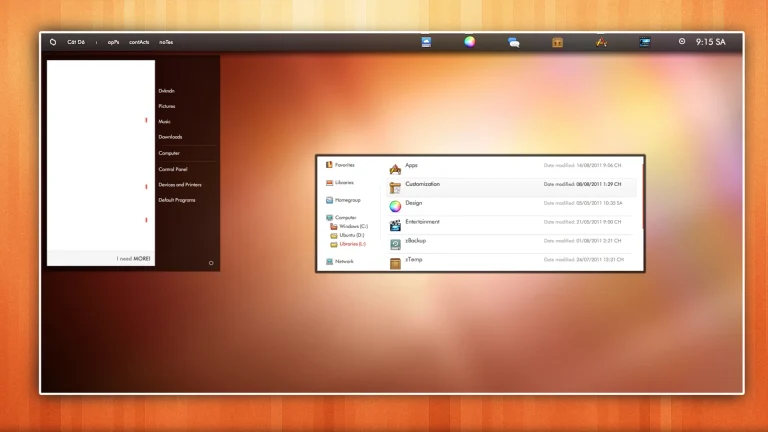Viewport: 768px width, 432px height.
Task: Click the Design folder color wheel icon
Action: tap(395, 206)
